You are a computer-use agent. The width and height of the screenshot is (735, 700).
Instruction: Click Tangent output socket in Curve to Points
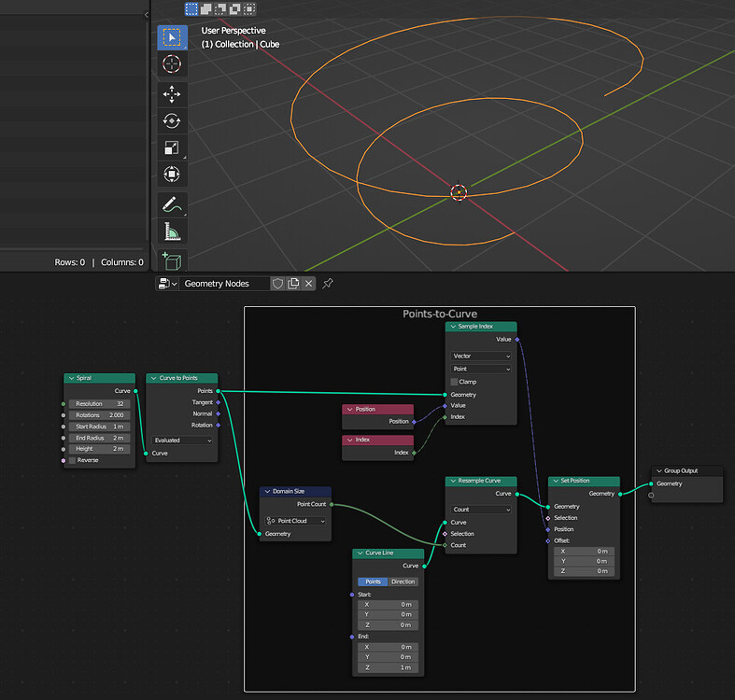[218, 402]
